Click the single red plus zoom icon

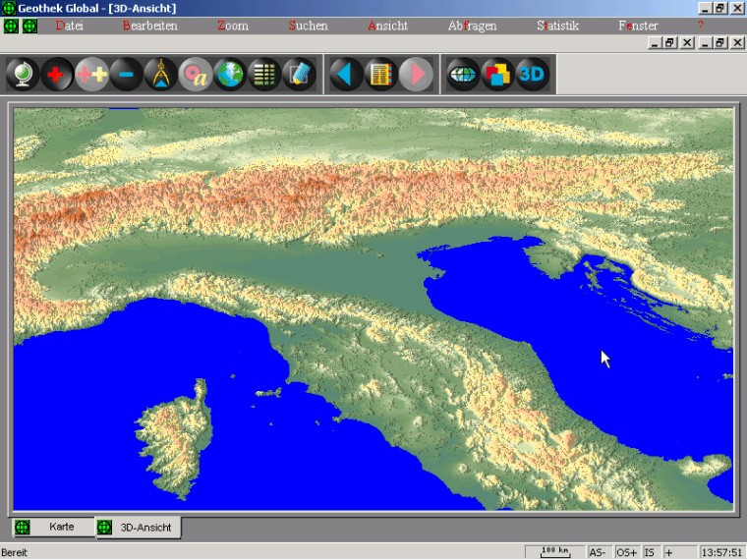[57, 75]
